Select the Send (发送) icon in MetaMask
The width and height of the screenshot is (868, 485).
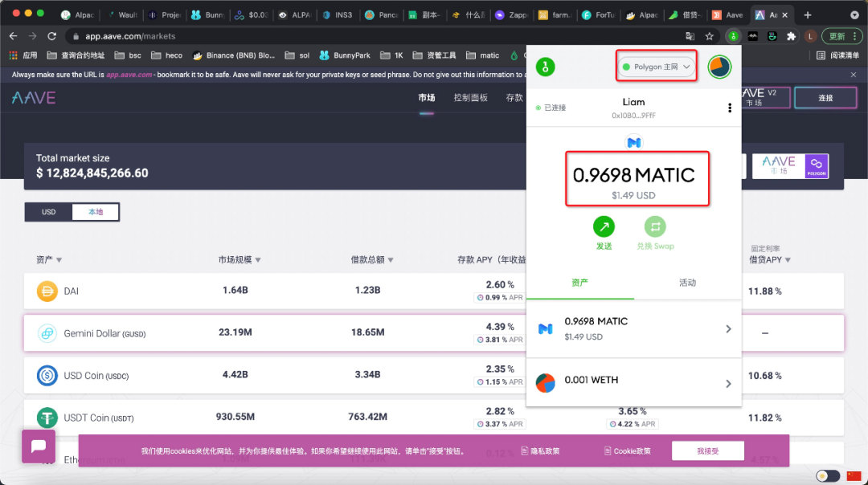pyautogui.click(x=604, y=227)
